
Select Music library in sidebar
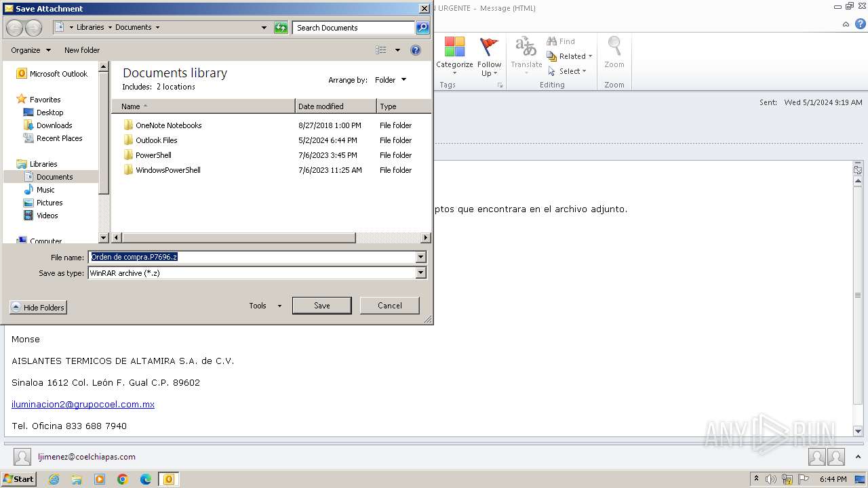coord(39,190)
